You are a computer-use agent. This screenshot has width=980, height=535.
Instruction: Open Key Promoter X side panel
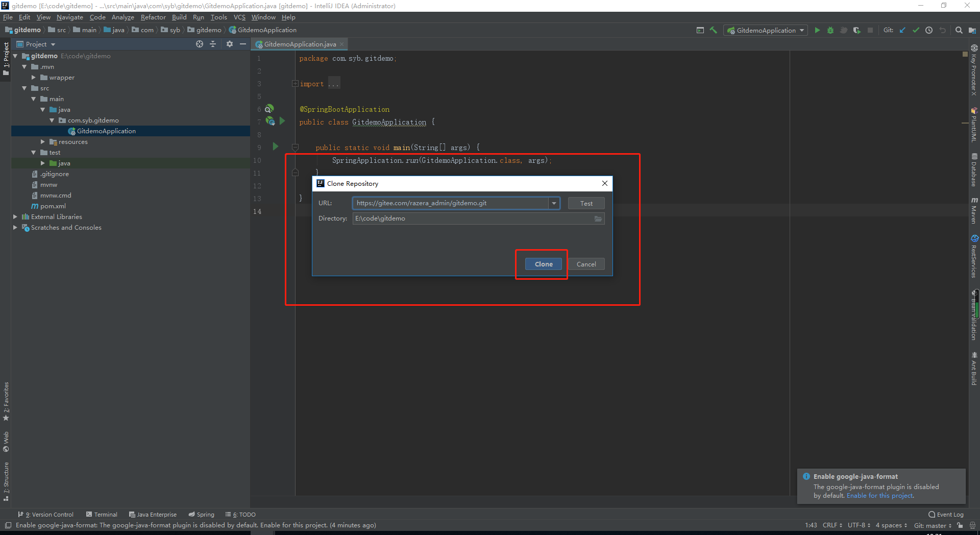(x=974, y=70)
